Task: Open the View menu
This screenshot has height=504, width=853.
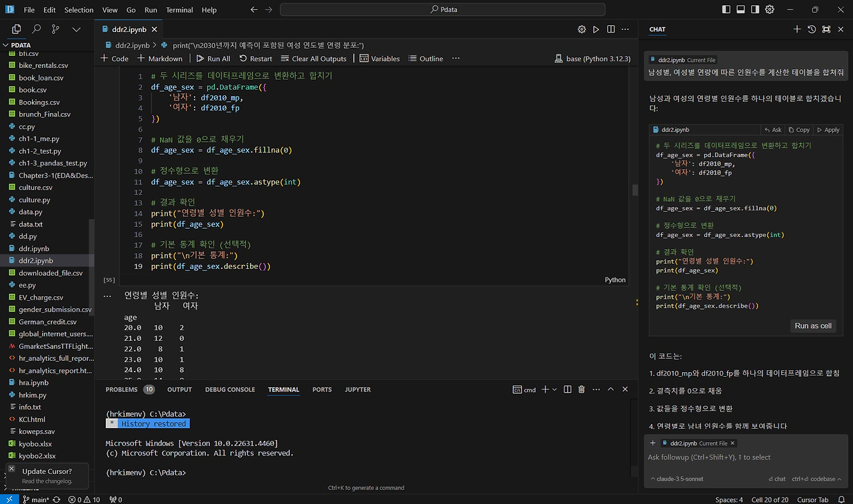Action: pos(110,10)
